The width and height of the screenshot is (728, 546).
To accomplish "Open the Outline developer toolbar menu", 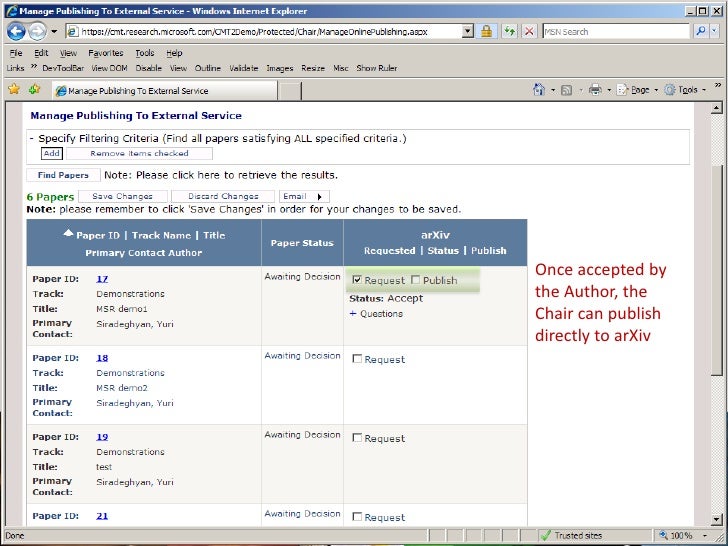I will point(208,68).
